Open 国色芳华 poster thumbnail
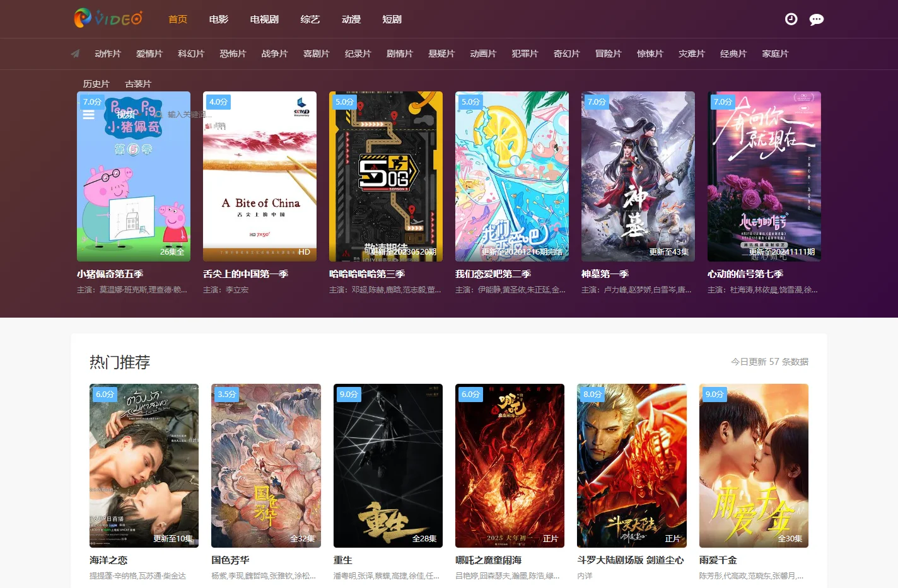The height and width of the screenshot is (588, 898). [x=266, y=466]
